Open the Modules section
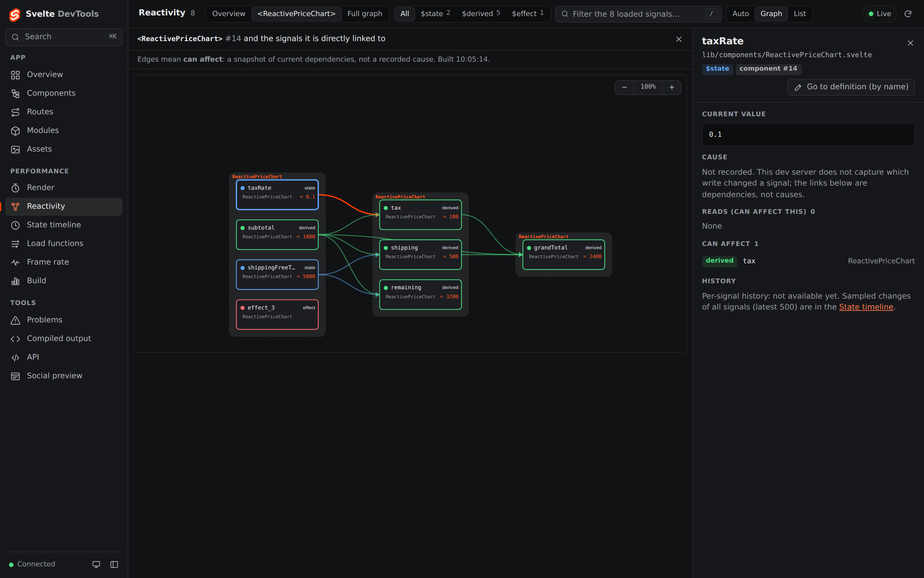Viewport: 924px width, 578px height. pos(64,130)
